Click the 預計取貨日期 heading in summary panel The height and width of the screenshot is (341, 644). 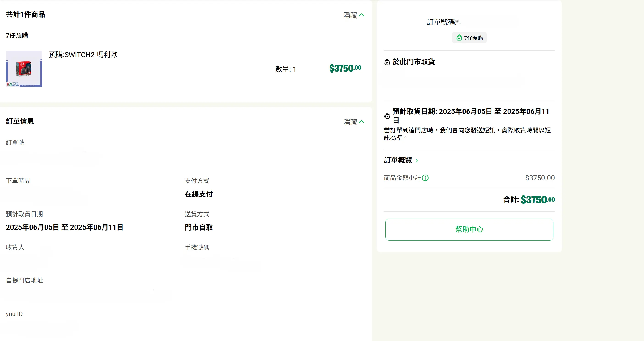pyautogui.click(x=471, y=116)
